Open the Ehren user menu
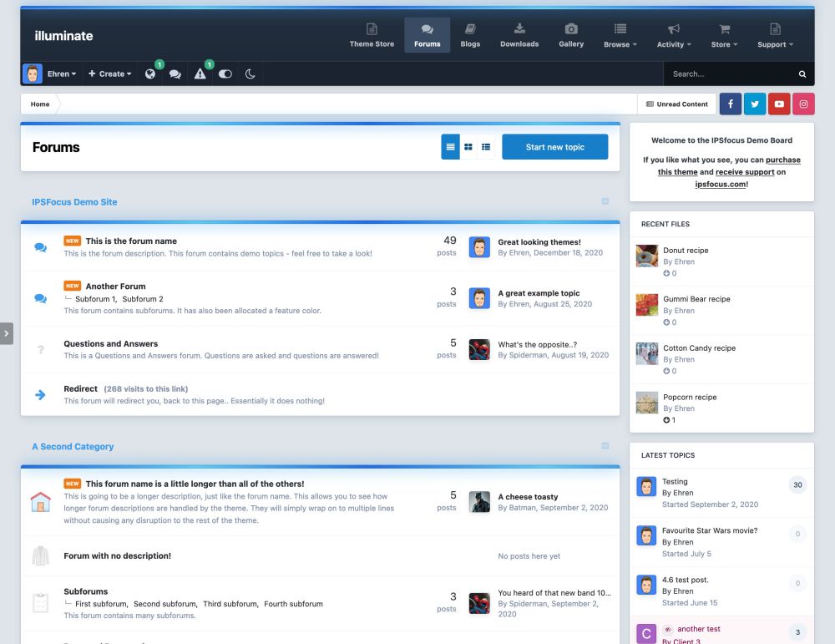 pyautogui.click(x=62, y=74)
